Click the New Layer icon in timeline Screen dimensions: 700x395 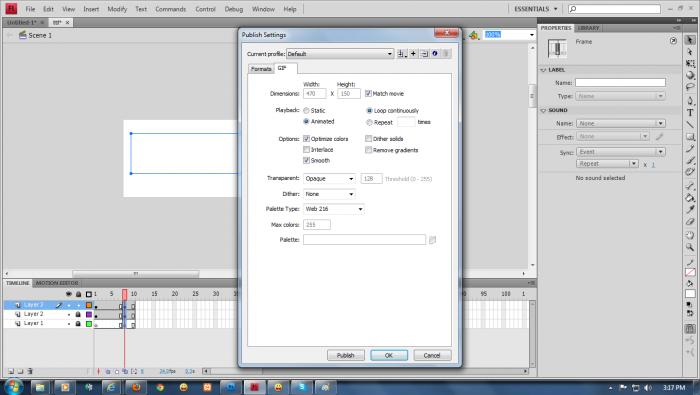11,371
